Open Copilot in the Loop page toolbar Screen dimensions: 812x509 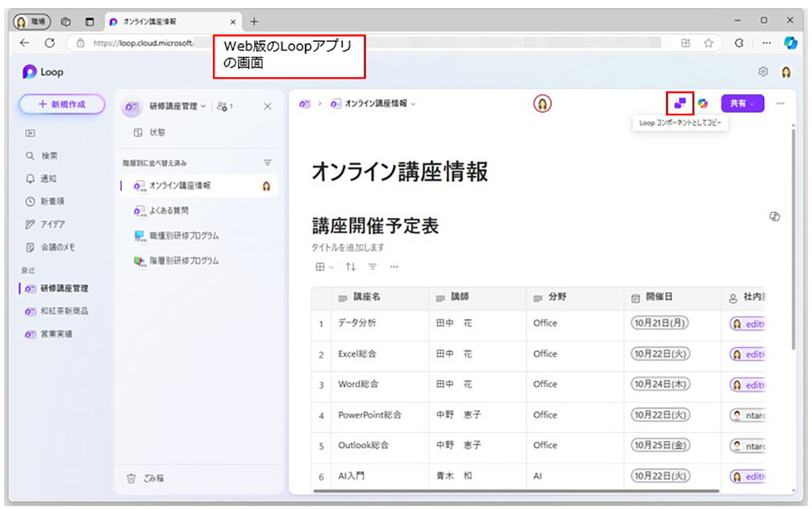pos(702,103)
